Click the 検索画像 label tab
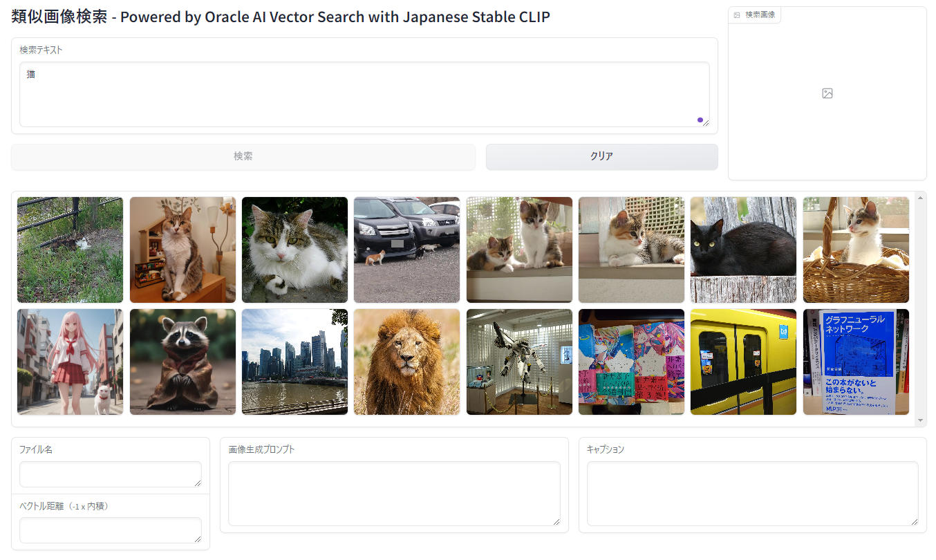The height and width of the screenshot is (560, 936). [755, 15]
